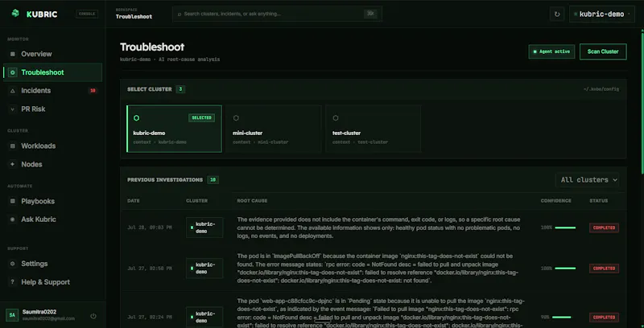Go to PR Risk section

point(52,109)
